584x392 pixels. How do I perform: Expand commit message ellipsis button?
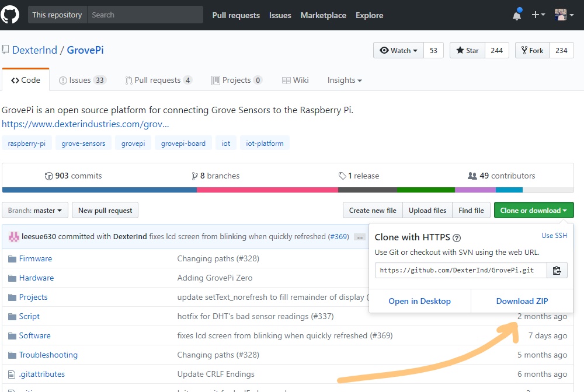click(359, 237)
